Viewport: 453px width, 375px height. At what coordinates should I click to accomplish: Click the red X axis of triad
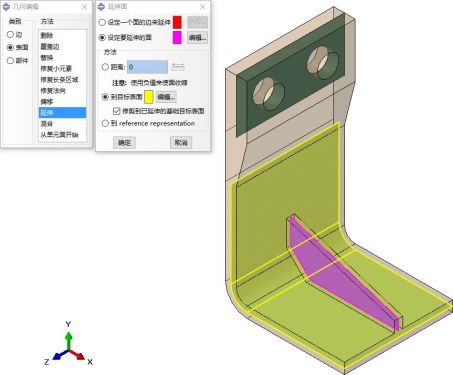pyautogui.click(x=77, y=355)
